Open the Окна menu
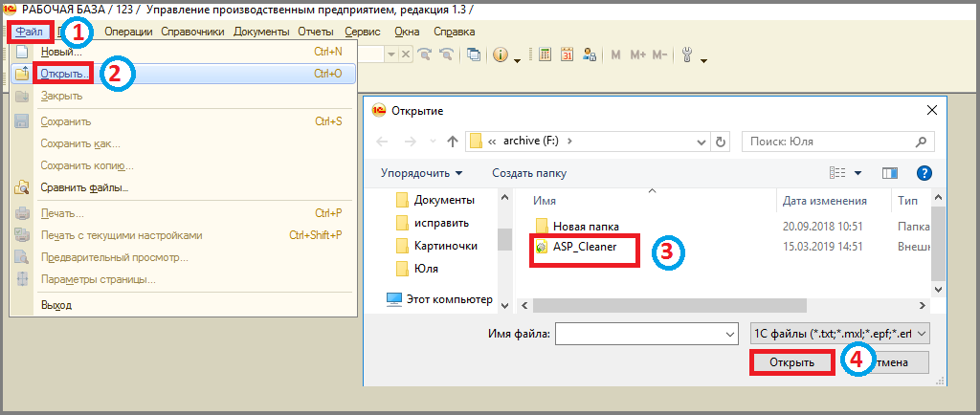Image resolution: width=980 pixels, height=415 pixels. [407, 32]
